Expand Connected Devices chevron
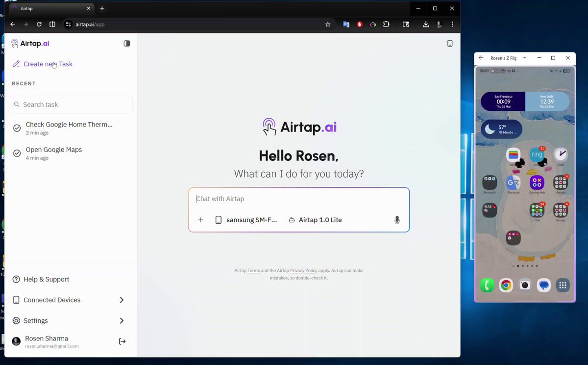The height and width of the screenshot is (365, 588). [x=122, y=300]
